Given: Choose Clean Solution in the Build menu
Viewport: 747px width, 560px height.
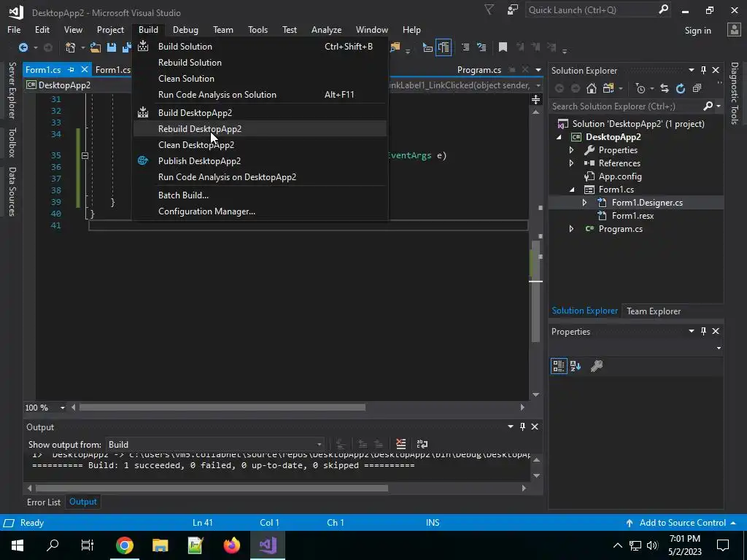Looking at the screenshot, I should [260, 79].
